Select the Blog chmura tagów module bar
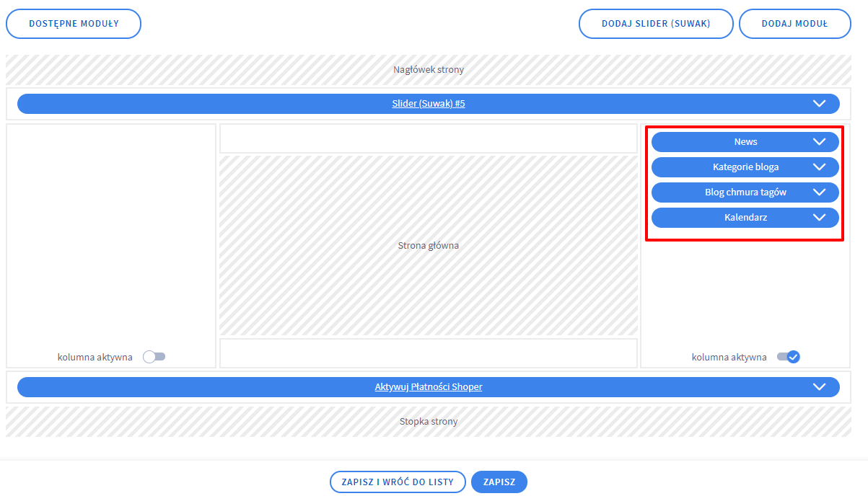 (745, 192)
